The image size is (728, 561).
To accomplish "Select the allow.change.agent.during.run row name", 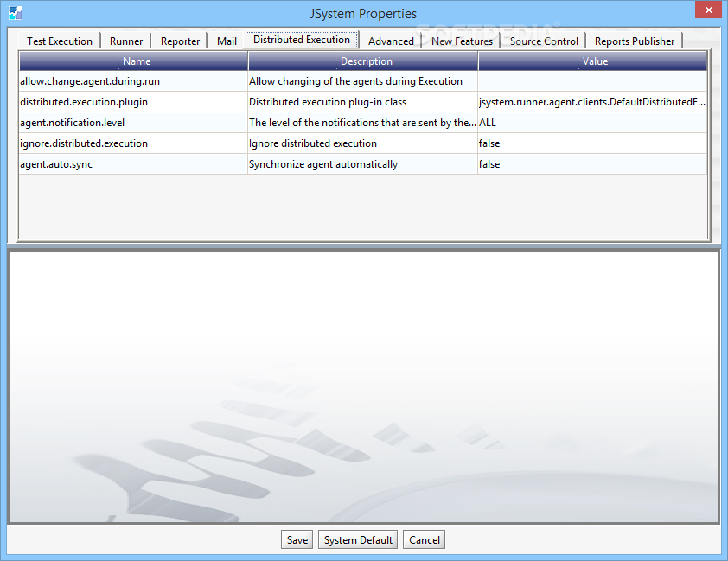I will 133,81.
